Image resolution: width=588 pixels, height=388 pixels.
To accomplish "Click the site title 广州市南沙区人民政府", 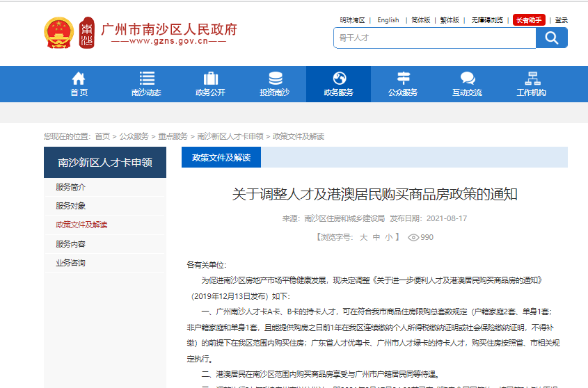I will [x=169, y=29].
